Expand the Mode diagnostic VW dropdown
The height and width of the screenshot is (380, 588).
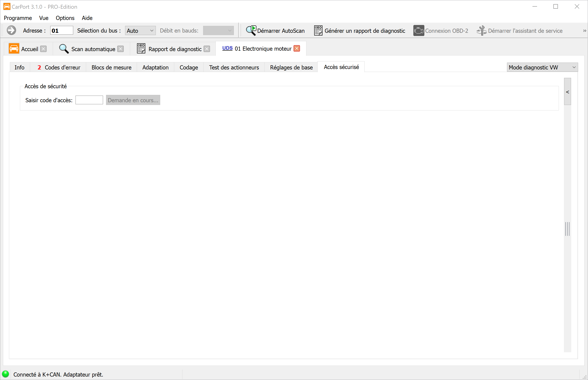(542, 67)
